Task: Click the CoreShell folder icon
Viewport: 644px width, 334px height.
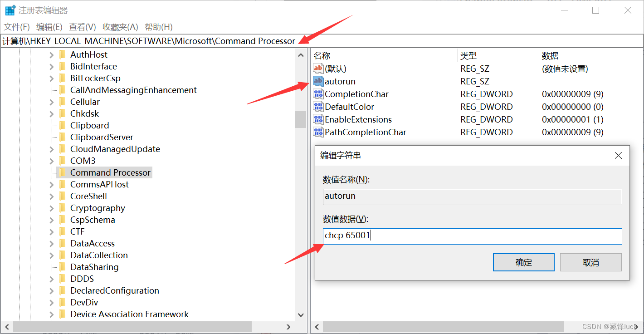Action: click(x=63, y=196)
